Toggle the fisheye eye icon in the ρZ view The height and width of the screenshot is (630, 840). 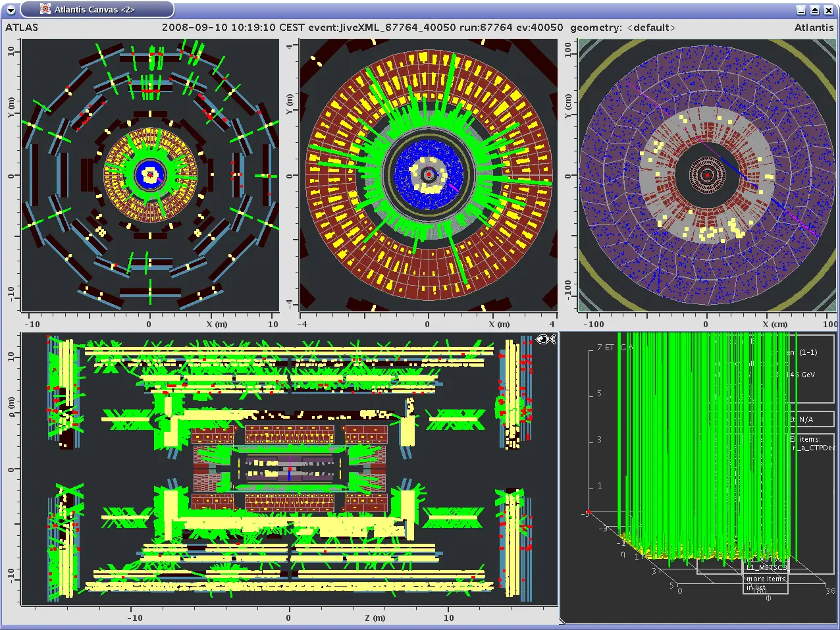[546, 339]
